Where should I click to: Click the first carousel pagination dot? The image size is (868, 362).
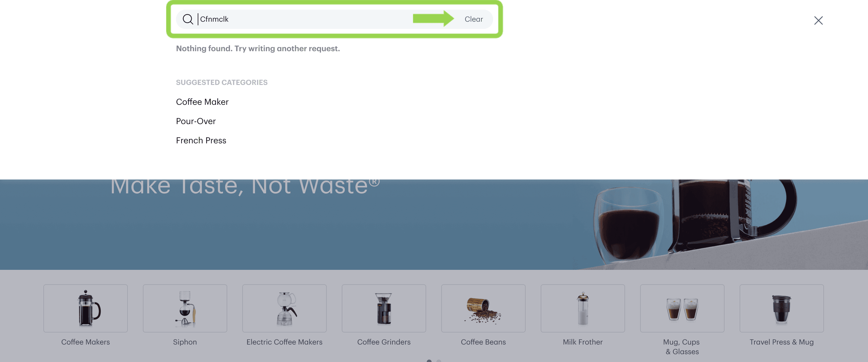click(429, 360)
